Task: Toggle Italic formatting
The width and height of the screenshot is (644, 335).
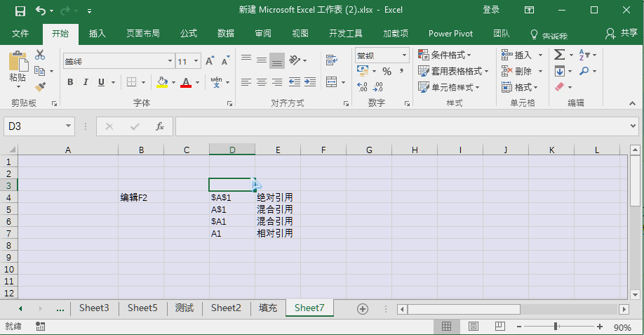Action: tap(86, 82)
